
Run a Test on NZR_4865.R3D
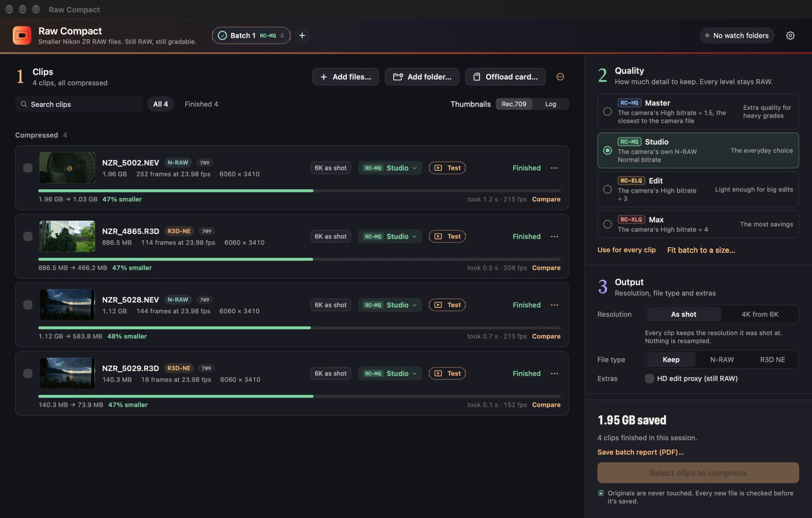click(x=447, y=237)
